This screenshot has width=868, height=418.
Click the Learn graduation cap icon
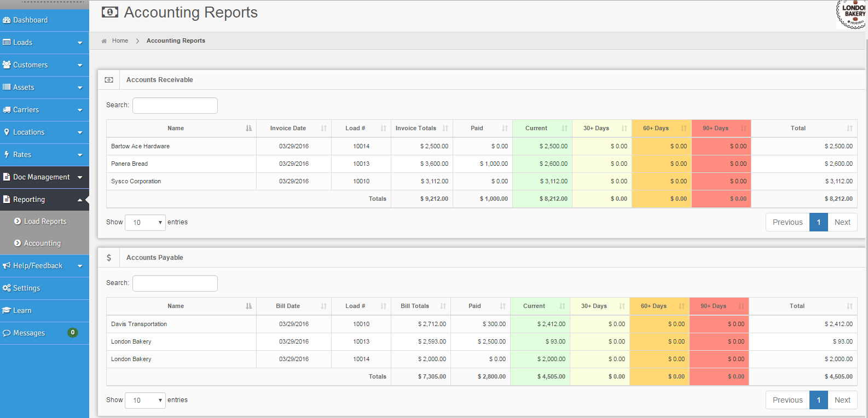point(7,311)
